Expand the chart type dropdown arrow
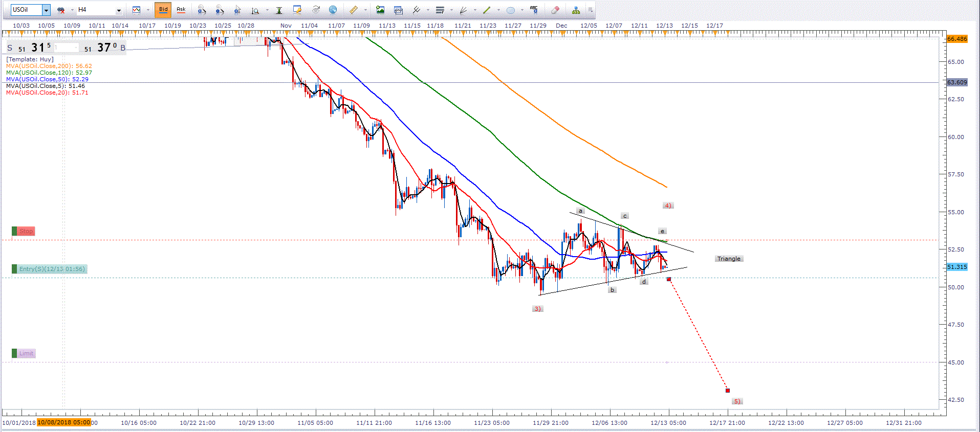 click(148, 10)
